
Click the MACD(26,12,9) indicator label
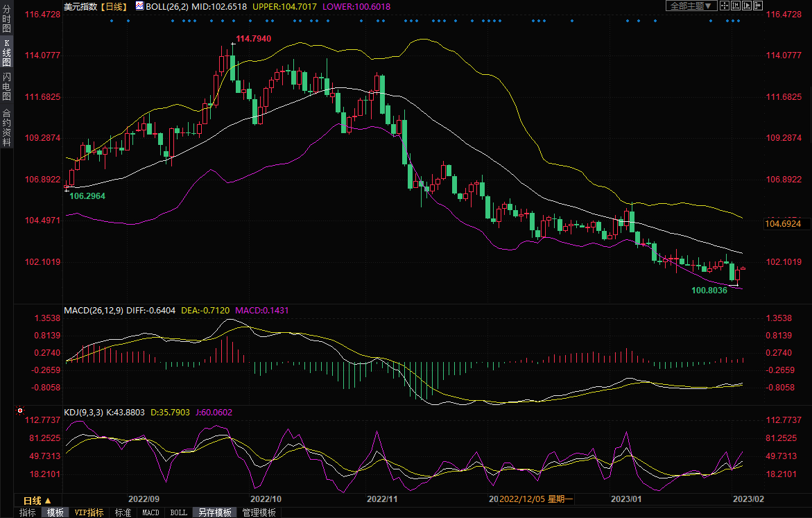(x=93, y=310)
